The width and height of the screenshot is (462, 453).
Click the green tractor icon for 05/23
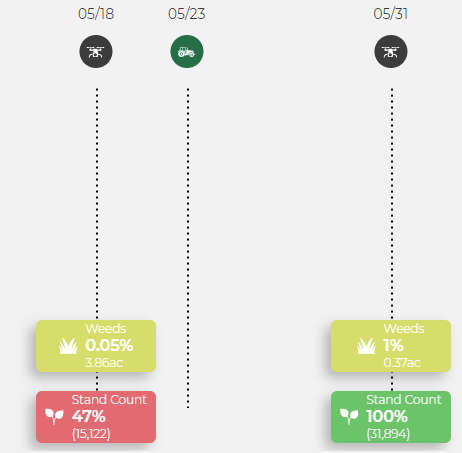[187, 52]
